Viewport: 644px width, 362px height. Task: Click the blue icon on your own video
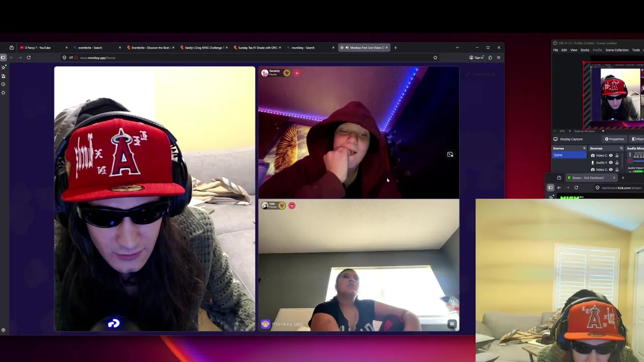pyautogui.click(x=114, y=324)
